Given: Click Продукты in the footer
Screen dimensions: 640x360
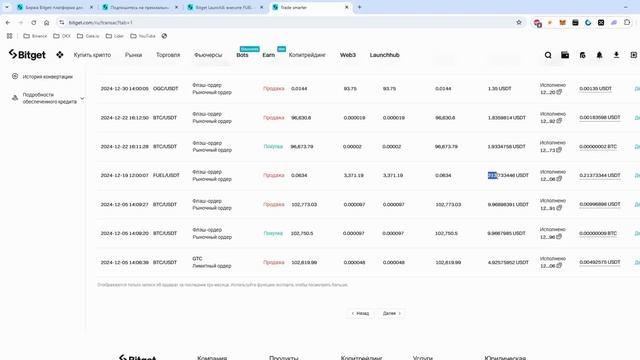Looking at the screenshot, I should [x=284, y=358].
